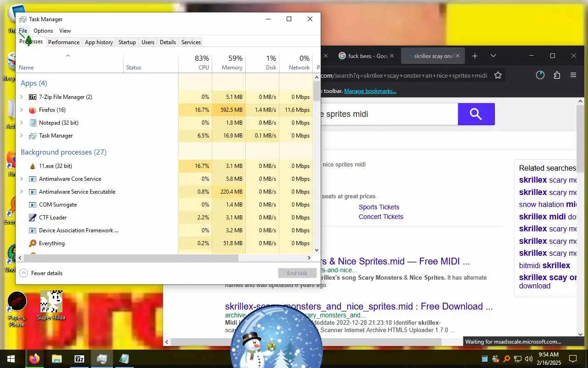
Task: Expand the Task Manager process group
Action: pos(22,136)
